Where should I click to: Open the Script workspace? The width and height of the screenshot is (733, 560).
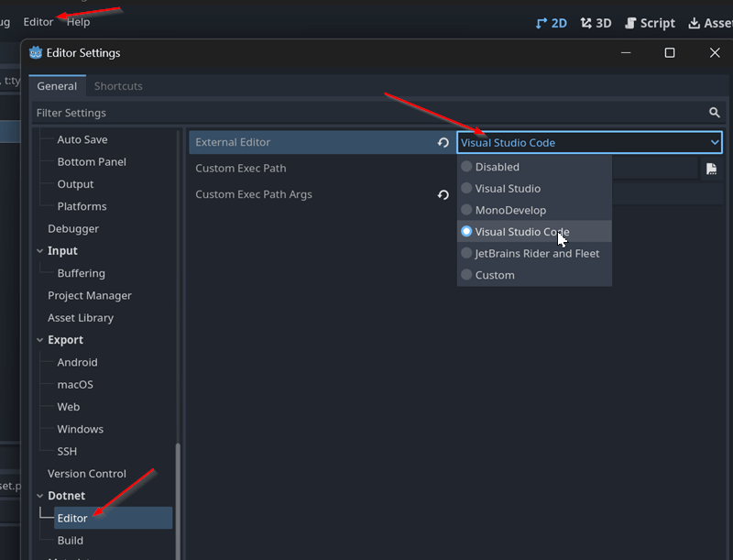point(651,23)
